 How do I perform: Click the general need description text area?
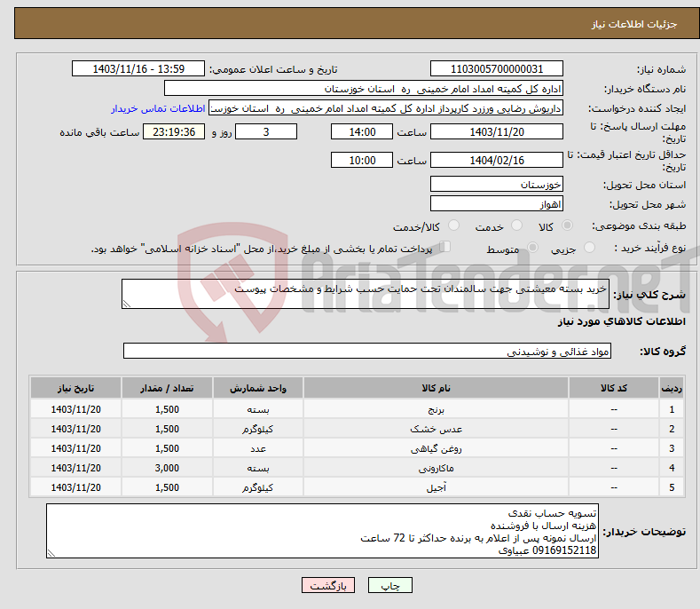pos(366,294)
